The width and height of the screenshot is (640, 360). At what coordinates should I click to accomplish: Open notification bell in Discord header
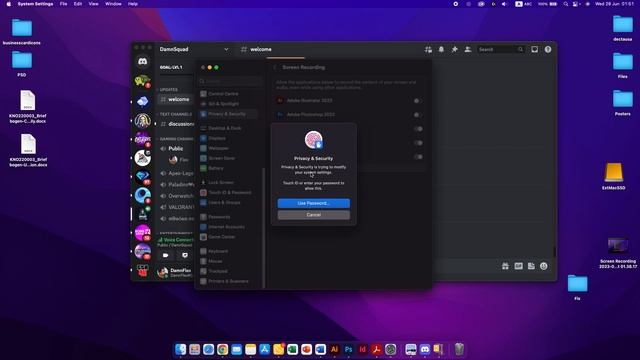(441, 49)
